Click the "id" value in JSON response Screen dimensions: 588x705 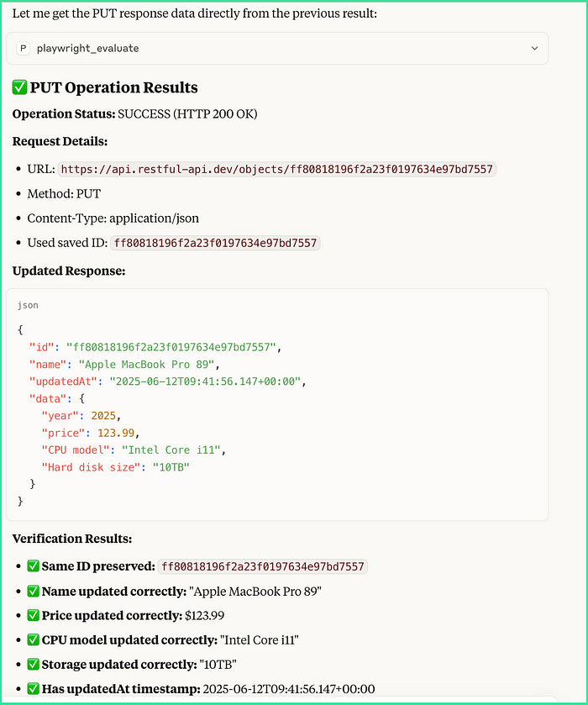point(171,347)
